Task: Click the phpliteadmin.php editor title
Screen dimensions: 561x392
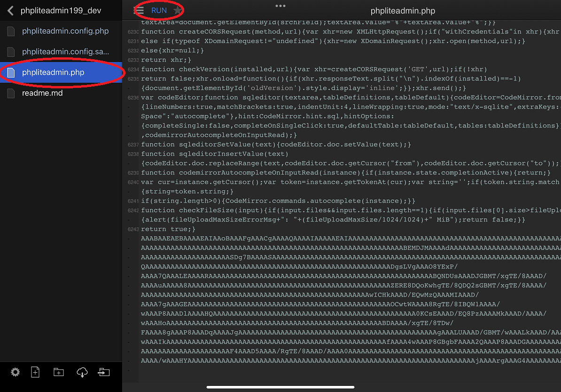Action: [x=403, y=11]
